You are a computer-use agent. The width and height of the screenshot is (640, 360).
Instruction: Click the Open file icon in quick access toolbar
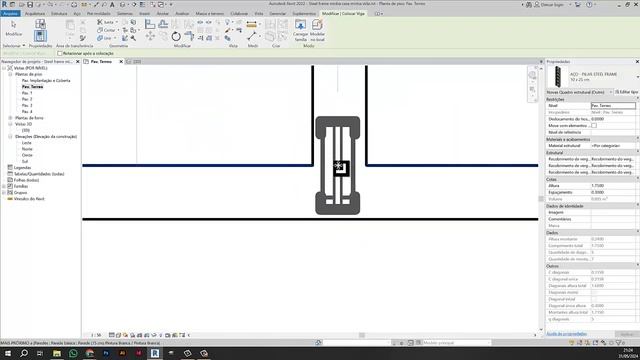(21, 4)
